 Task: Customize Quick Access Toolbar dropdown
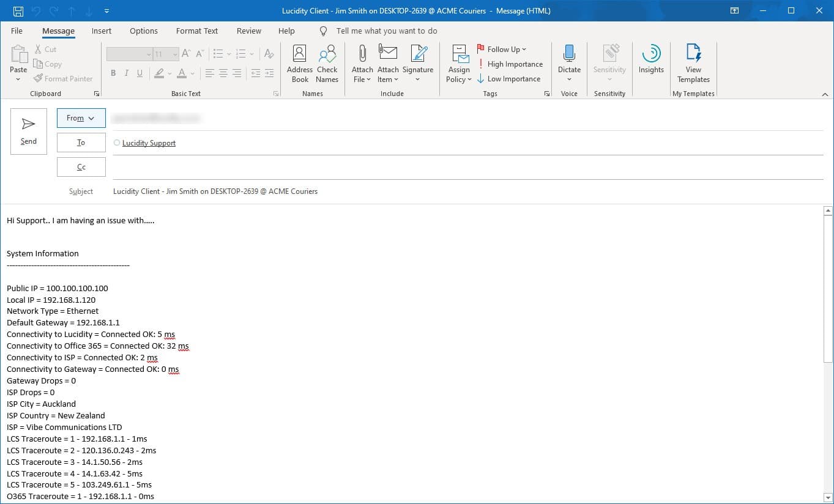click(x=107, y=11)
